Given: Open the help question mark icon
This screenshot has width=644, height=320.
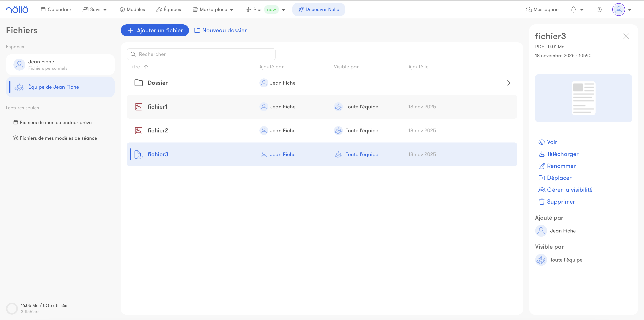Looking at the screenshot, I should pyautogui.click(x=599, y=9).
